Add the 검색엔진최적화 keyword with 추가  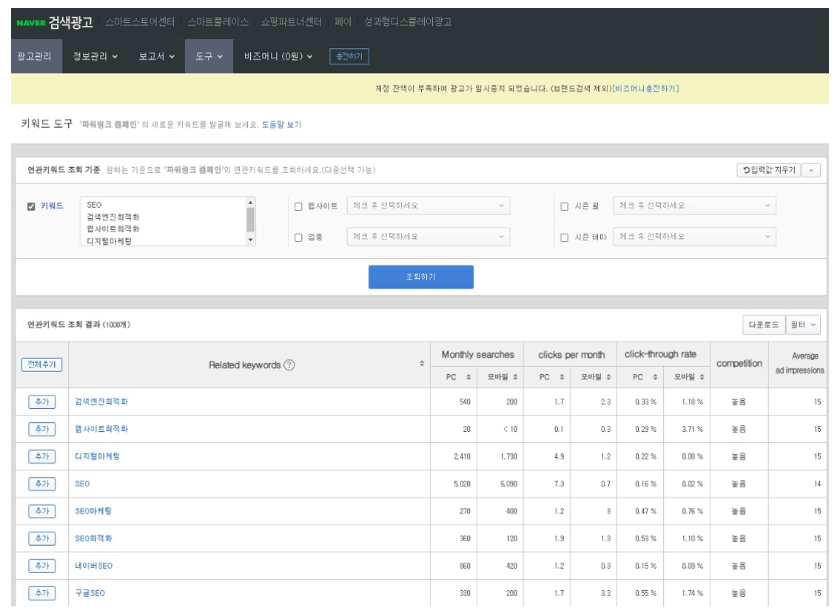41,402
